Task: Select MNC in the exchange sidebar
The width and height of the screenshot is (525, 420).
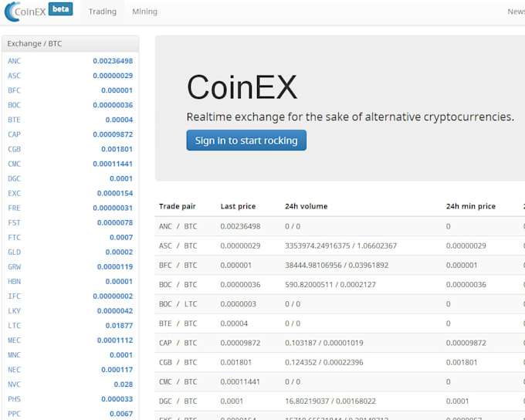Action: [15, 355]
